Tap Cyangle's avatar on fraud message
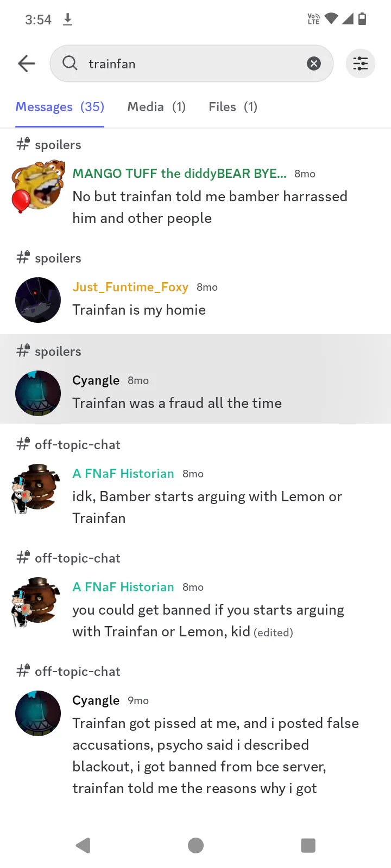 [x=38, y=393]
